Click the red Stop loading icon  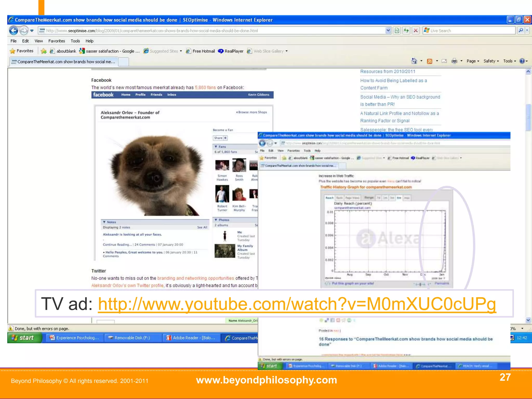(x=416, y=31)
